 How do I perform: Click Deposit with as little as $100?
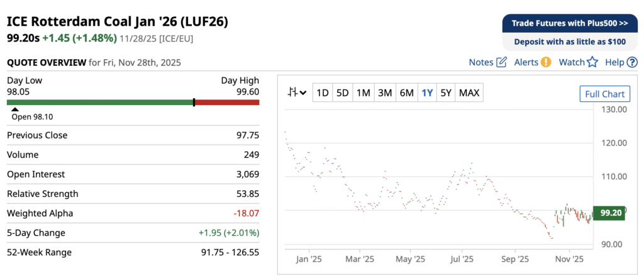570,41
